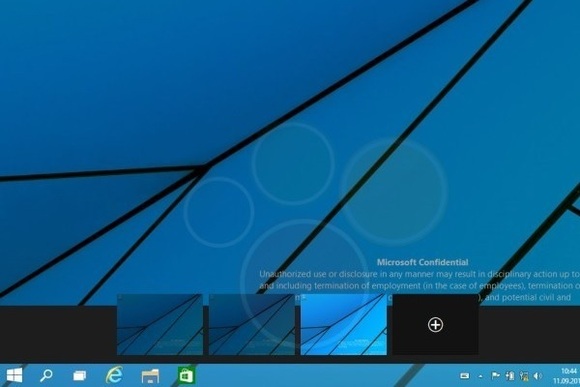580x387 pixels.
Task: Open the network status tray icon
Action: coord(524,376)
